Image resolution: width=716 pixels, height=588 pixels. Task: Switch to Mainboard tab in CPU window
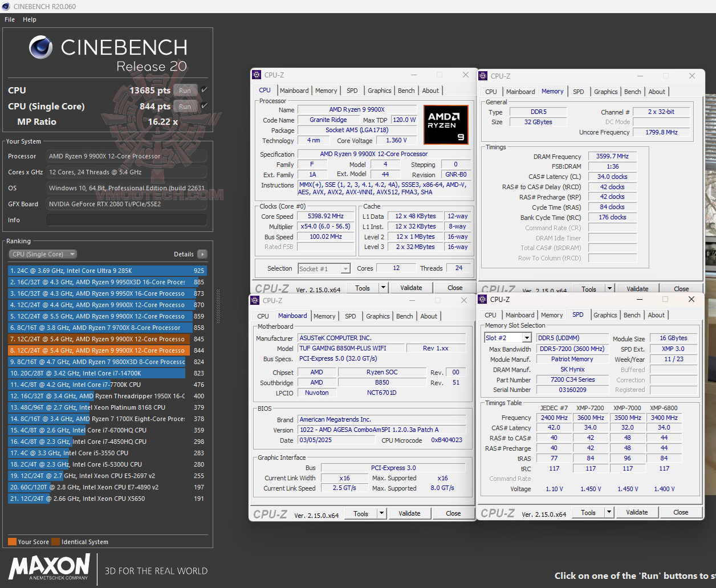tap(294, 91)
